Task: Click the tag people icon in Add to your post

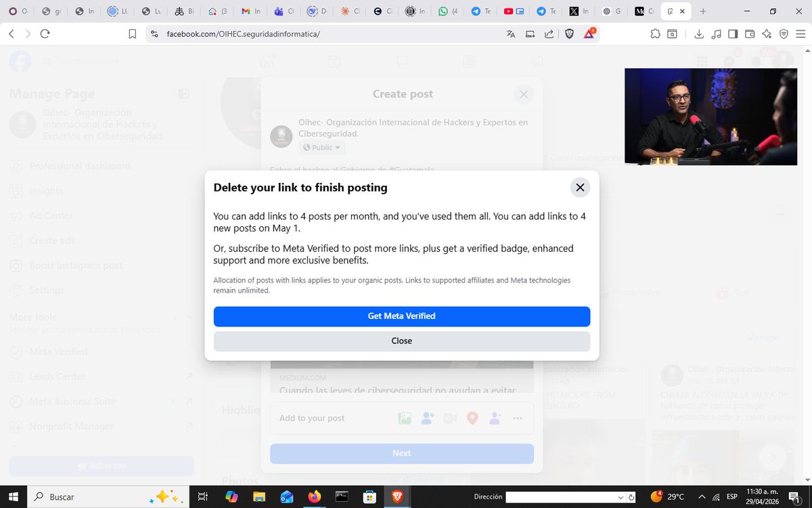Action: [427, 419]
